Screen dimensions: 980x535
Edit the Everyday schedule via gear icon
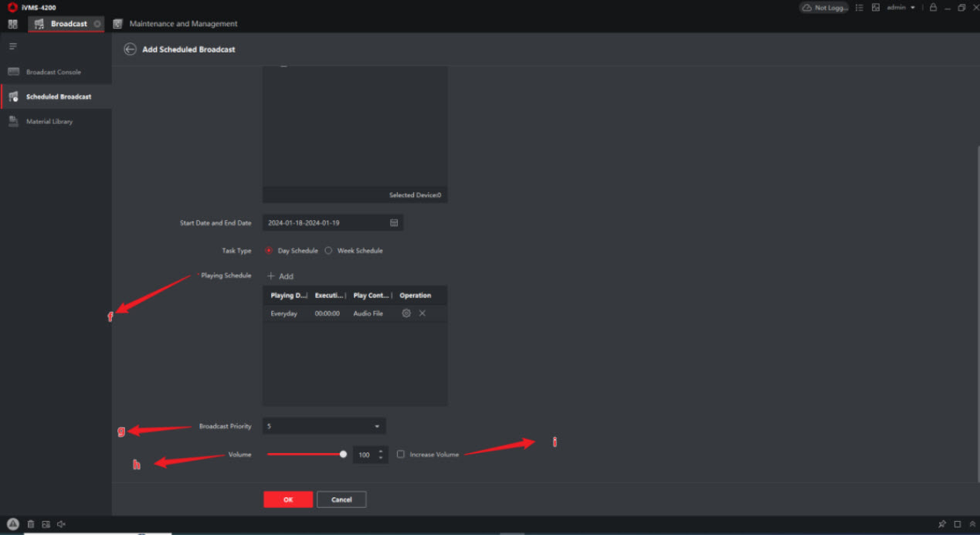pyautogui.click(x=406, y=313)
